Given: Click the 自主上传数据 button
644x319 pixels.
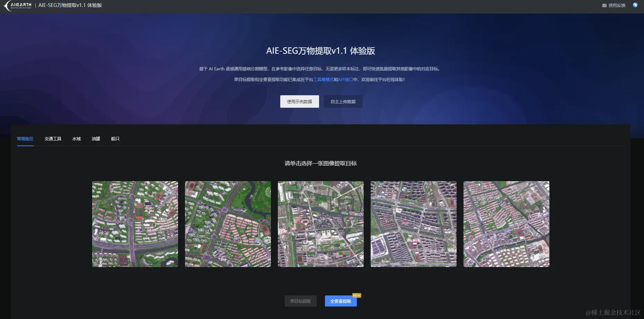Looking at the screenshot, I should point(343,101).
